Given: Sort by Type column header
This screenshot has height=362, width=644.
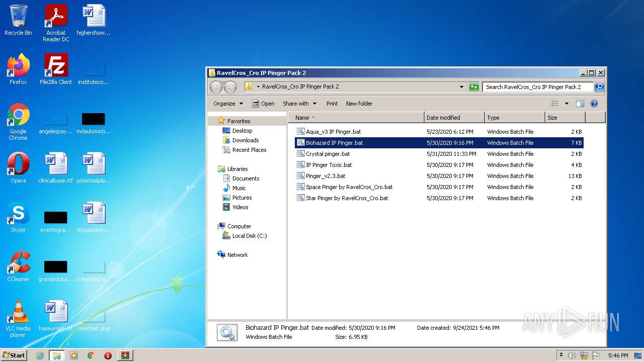Looking at the screenshot, I should coord(515,118).
